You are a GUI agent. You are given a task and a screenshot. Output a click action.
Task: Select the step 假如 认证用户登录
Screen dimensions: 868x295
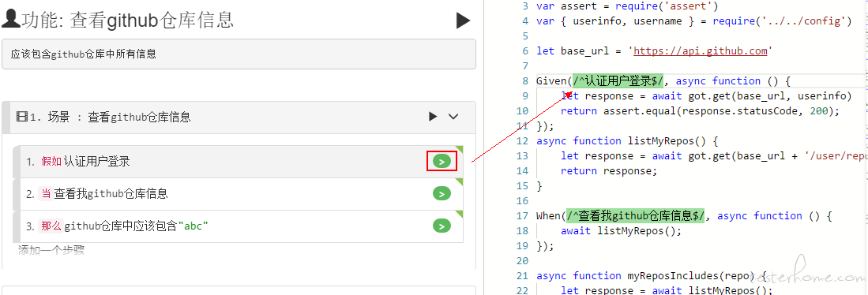point(238,162)
